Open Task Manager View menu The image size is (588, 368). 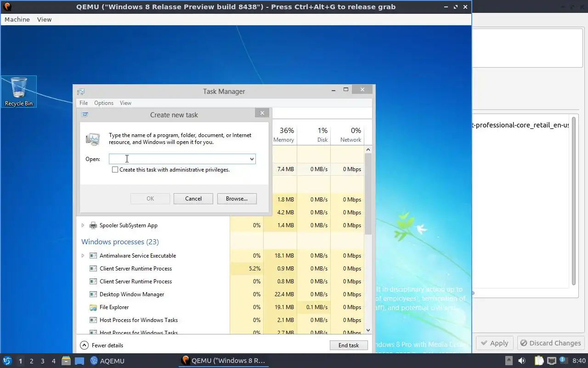(125, 103)
